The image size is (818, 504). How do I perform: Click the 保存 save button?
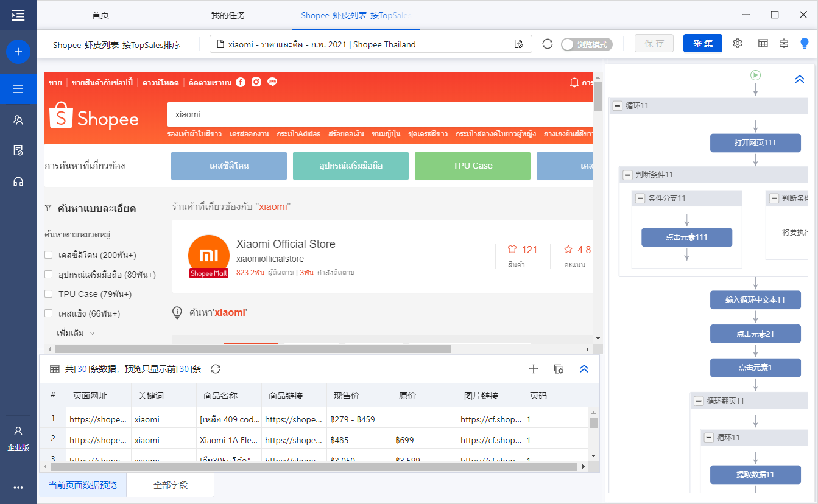tap(654, 43)
